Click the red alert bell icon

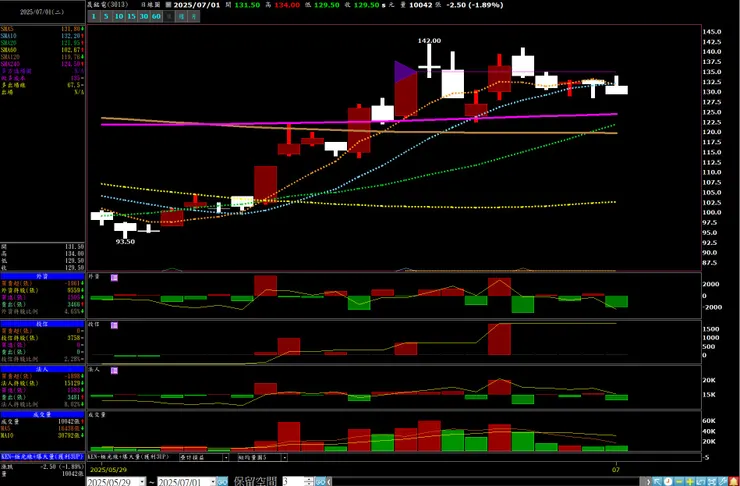(734, 481)
